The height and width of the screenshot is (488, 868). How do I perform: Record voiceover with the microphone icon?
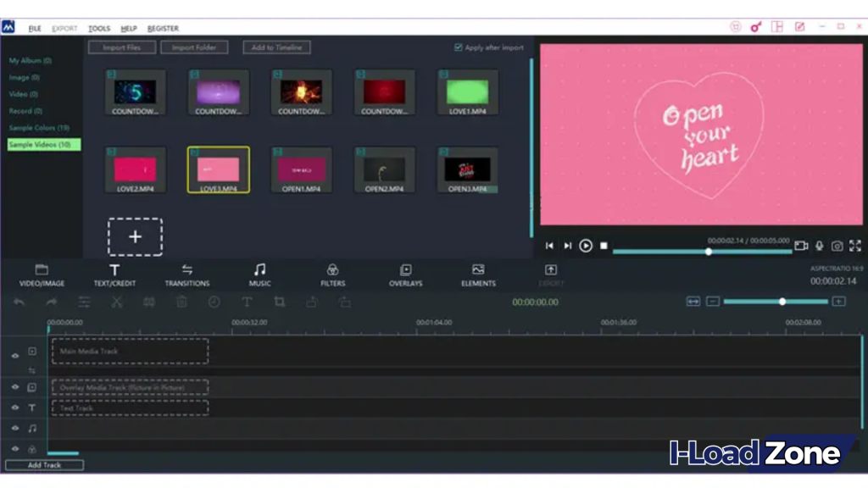coord(819,246)
